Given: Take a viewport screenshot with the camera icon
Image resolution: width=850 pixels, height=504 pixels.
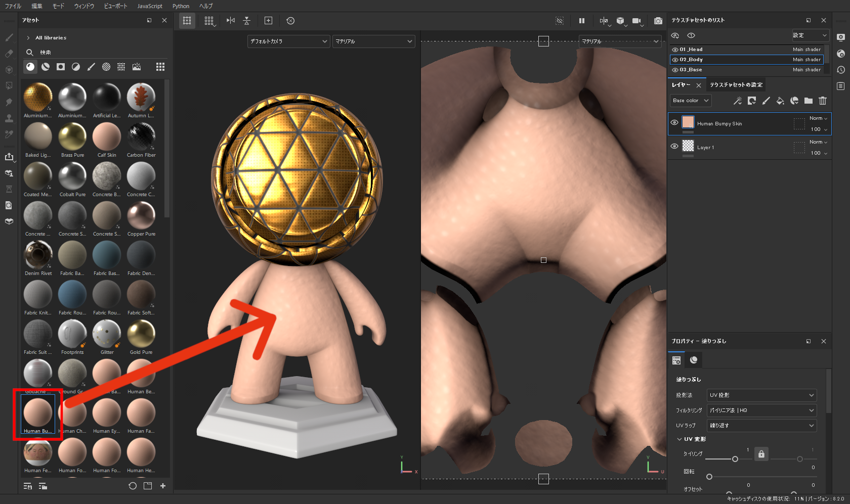Looking at the screenshot, I should coord(658,21).
